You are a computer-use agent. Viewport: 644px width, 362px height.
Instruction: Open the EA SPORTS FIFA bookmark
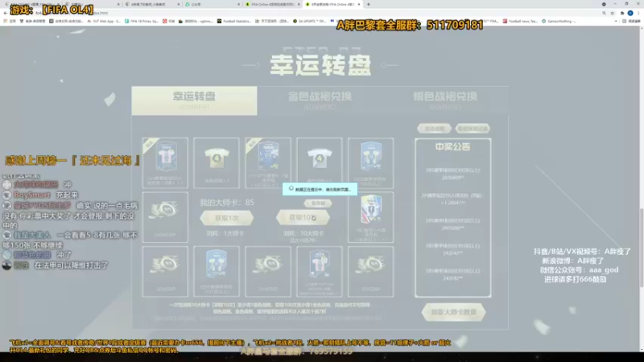pyautogui.click(x=309, y=21)
